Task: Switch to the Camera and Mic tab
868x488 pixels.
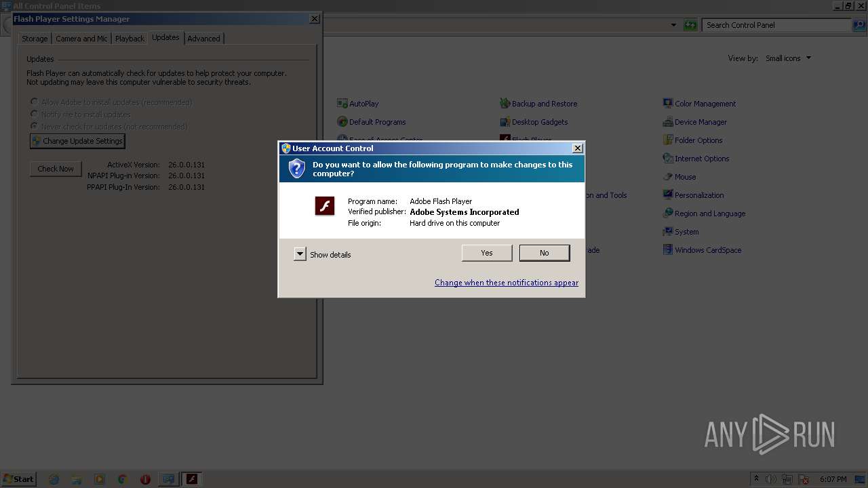Action: tap(81, 39)
